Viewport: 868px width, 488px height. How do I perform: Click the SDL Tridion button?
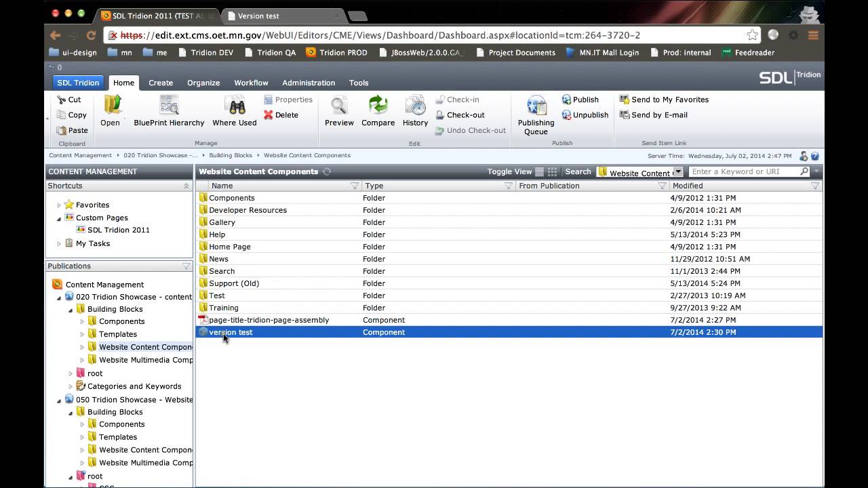click(78, 83)
